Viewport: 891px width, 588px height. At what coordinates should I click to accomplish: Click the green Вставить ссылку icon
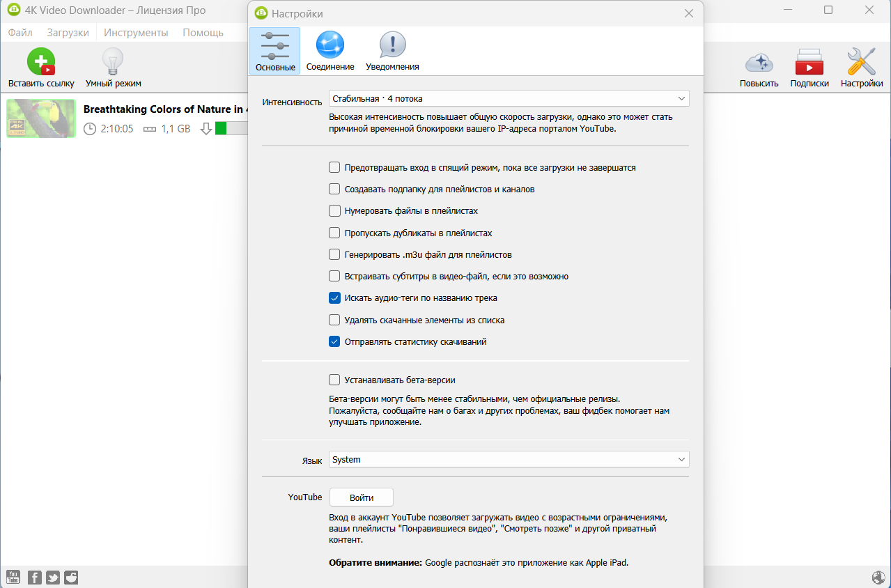(41, 62)
